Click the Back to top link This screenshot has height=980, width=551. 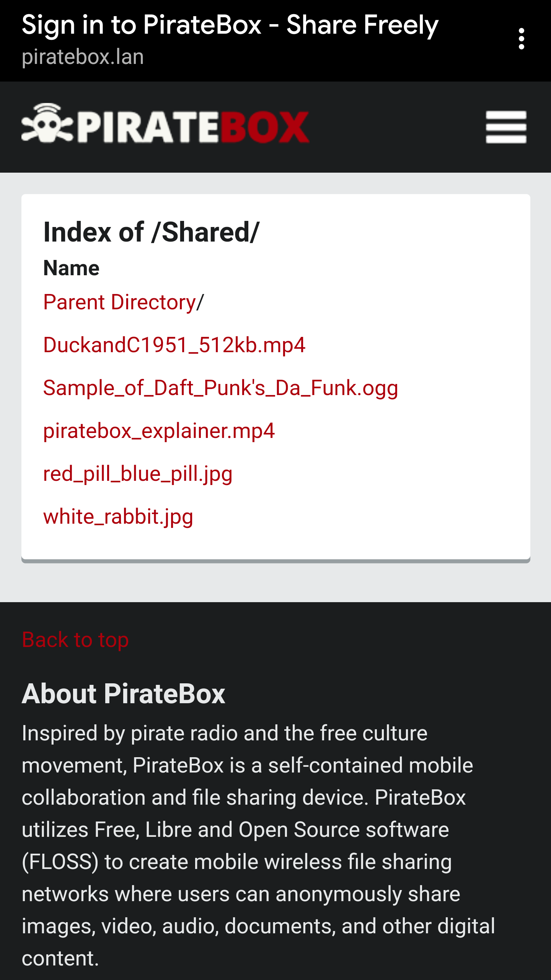(x=75, y=640)
